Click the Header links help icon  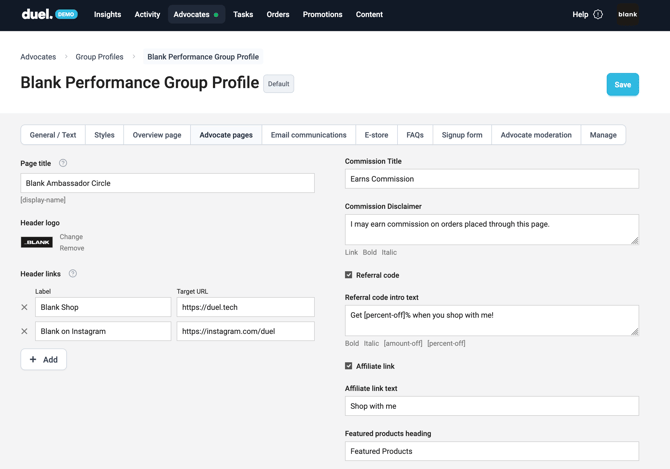coord(72,273)
